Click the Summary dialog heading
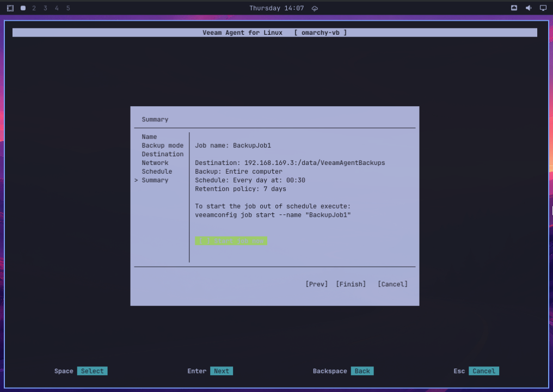 (x=155, y=120)
